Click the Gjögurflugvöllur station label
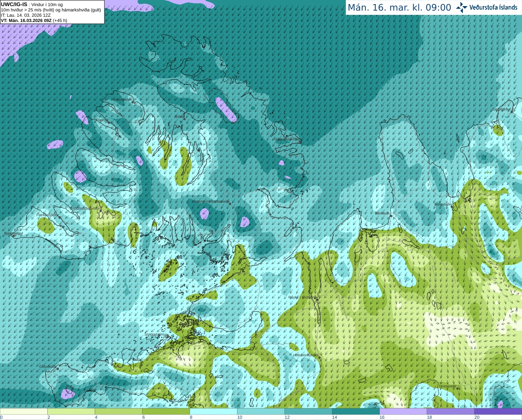Viewport: 522px width, 420px height. pos(286,139)
